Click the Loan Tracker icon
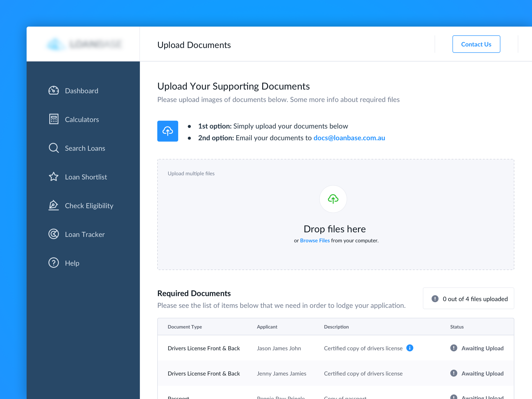This screenshot has width=532, height=399. click(54, 234)
